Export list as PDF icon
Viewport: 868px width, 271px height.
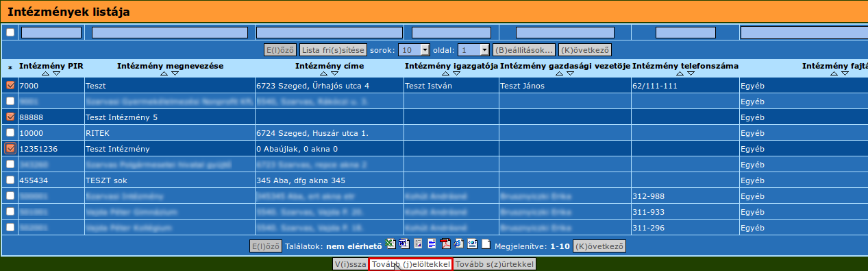[x=445, y=244]
